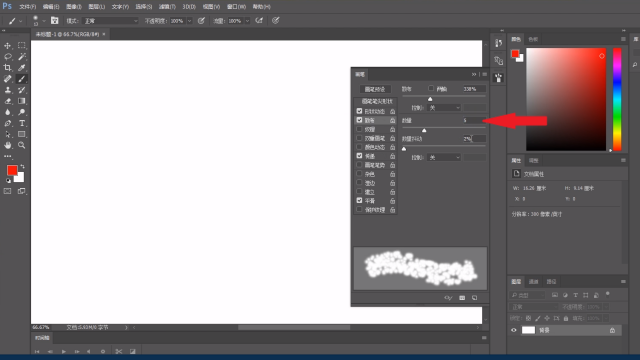This screenshot has width=640, height=360.
Task: Open Scatter Control dropdown
Action: point(444,108)
